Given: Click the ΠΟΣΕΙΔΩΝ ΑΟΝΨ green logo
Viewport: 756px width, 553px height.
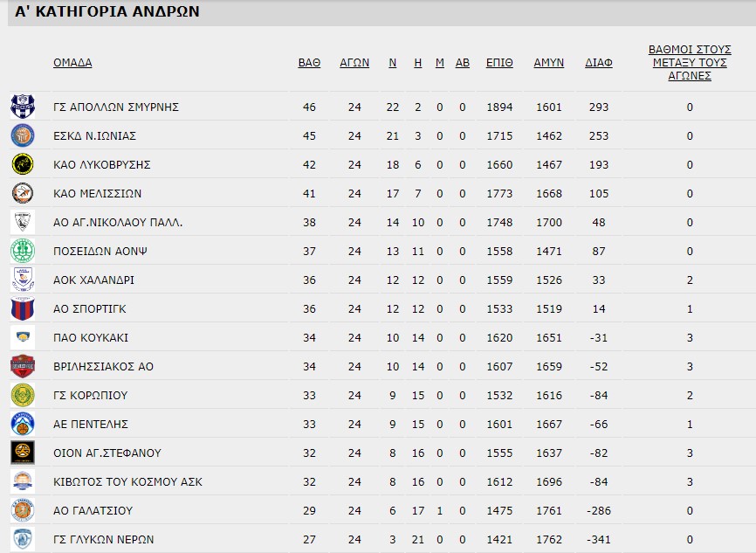Looking at the screenshot, I should tap(23, 251).
